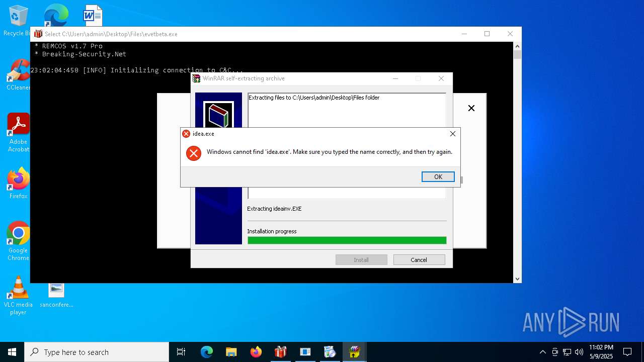
Task: Close the idea.exe error dialog
Action: 452,134
